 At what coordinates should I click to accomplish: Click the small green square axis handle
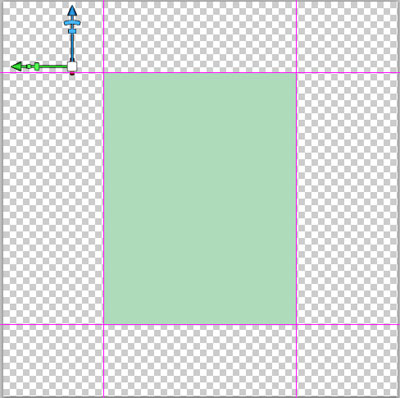29,66
